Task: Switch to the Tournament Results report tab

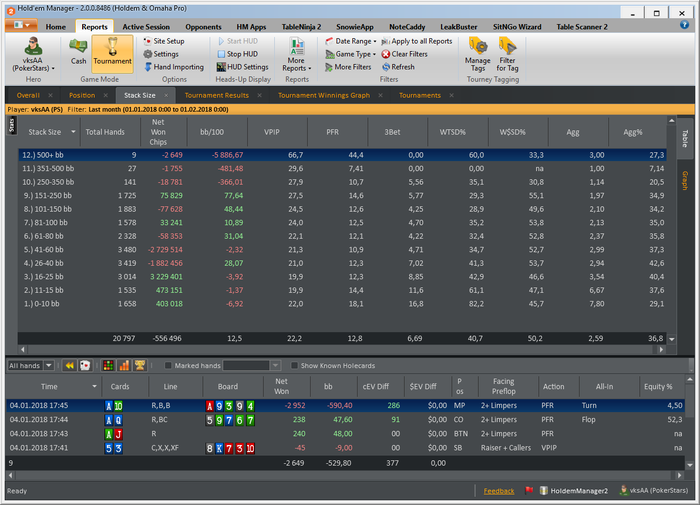Action: (x=217, y=95)
